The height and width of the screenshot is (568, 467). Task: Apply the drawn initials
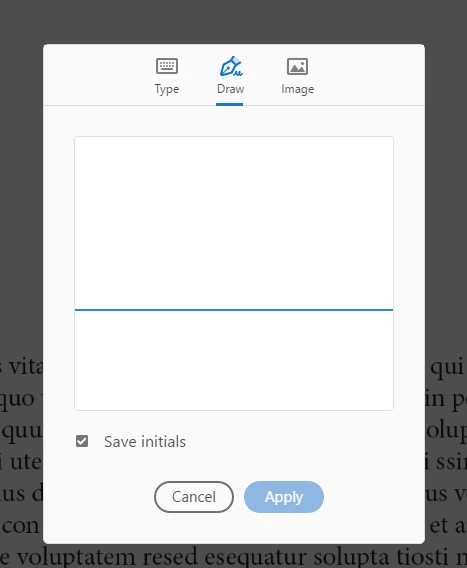284,497
